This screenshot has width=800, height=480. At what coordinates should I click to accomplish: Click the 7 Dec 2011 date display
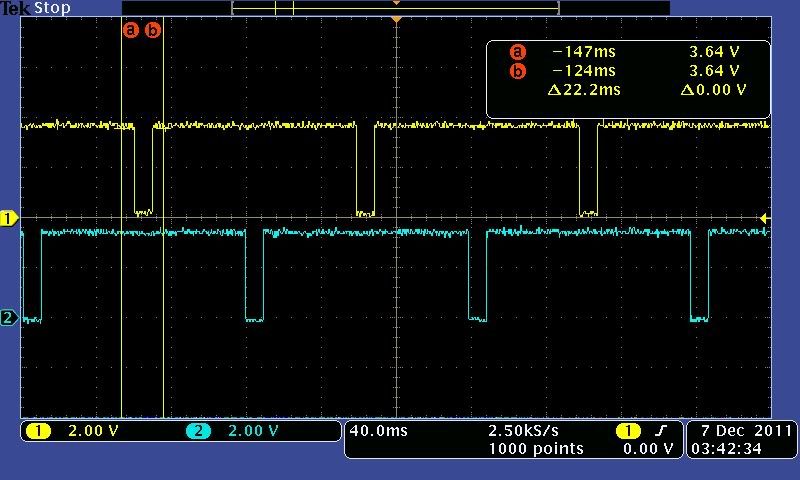pos(741,431)
